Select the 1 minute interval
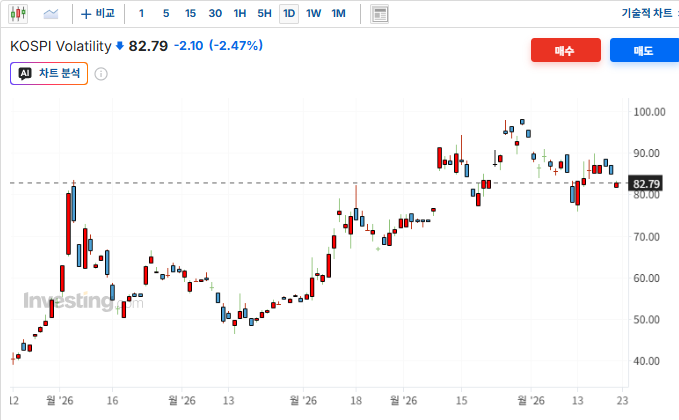679x420 pixels. [141, 14]
